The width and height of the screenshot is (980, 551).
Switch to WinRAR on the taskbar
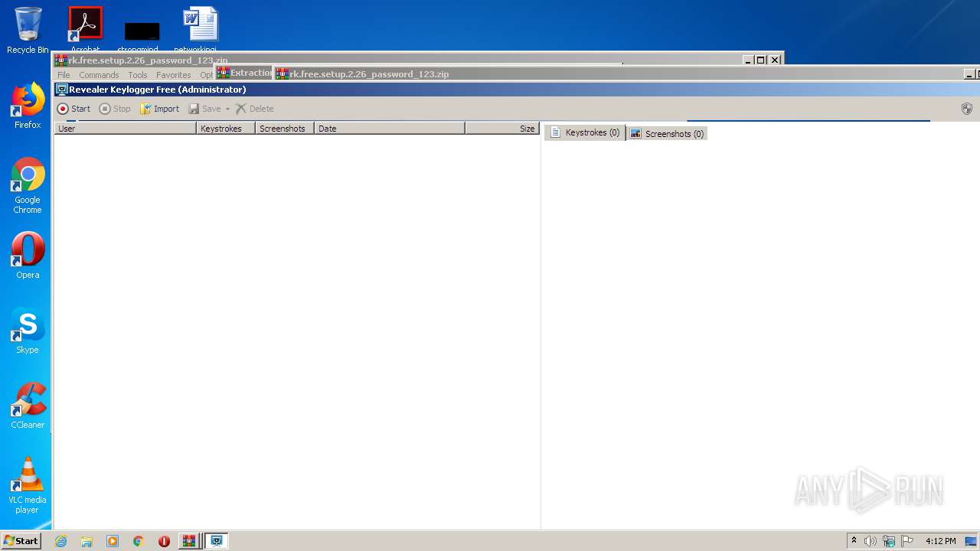[189, 541]
